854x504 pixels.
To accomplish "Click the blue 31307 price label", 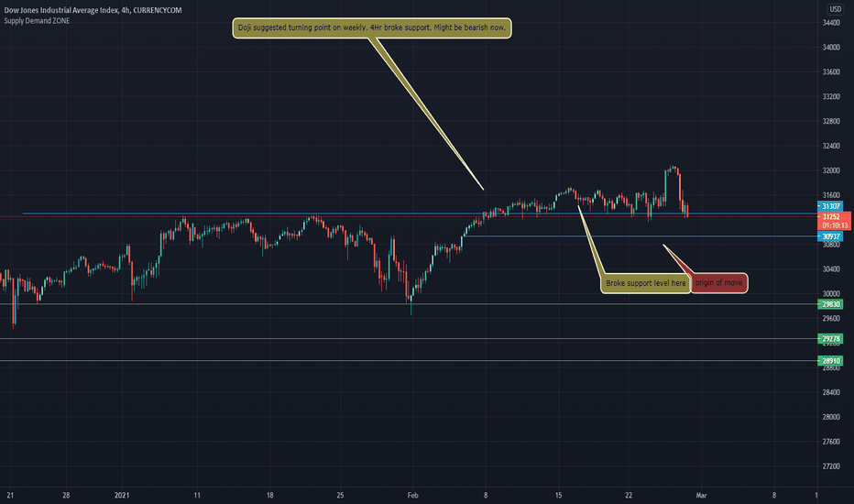I will [x=830, y=206].
